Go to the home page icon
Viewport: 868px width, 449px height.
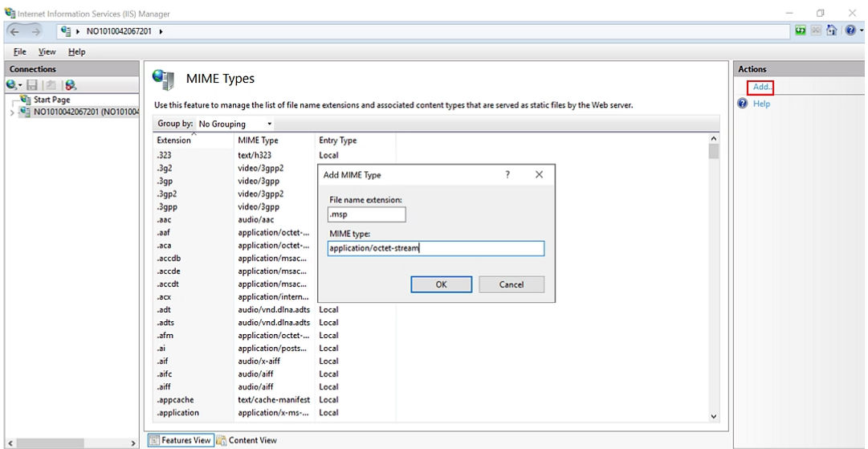tap(831, 31)
